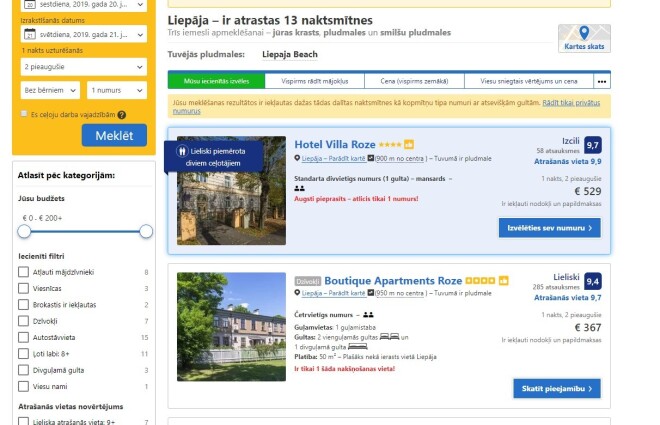
Task: Click the 9,4 review score badge
Action: pyautogui.click(x=593, y=282)
